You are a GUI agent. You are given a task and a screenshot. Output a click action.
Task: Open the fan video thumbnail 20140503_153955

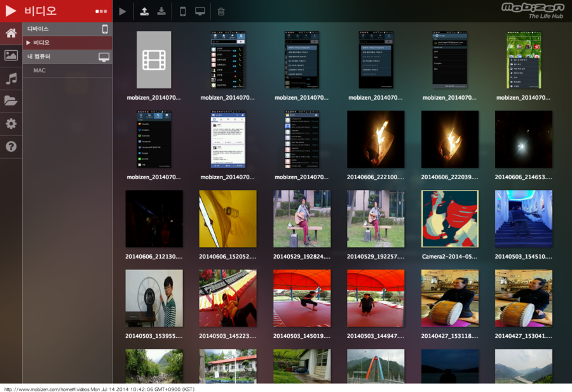pos(154,298)
